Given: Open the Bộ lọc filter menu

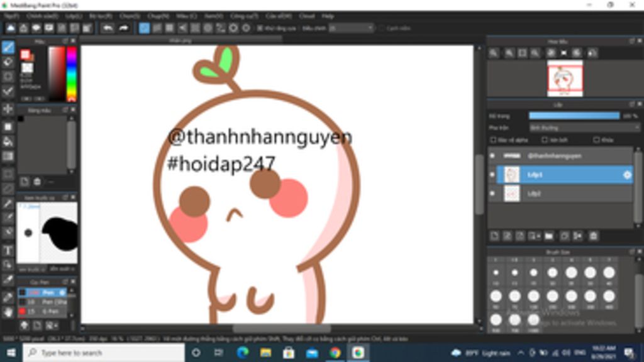Looking at the screenshot, I should 101,16.
